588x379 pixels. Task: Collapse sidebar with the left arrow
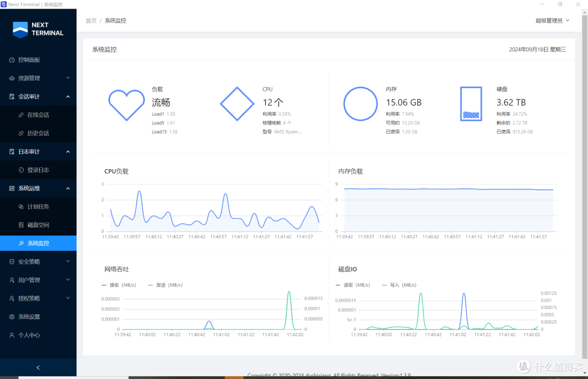tap(38, 368)
